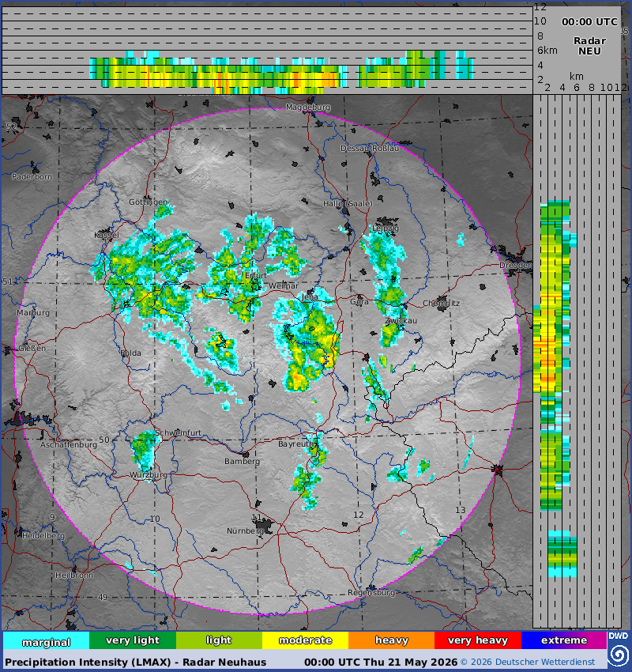Click the Nürnberg city marker
The width and height of the screenshot is (632, 672).
(x=264, y=526)
